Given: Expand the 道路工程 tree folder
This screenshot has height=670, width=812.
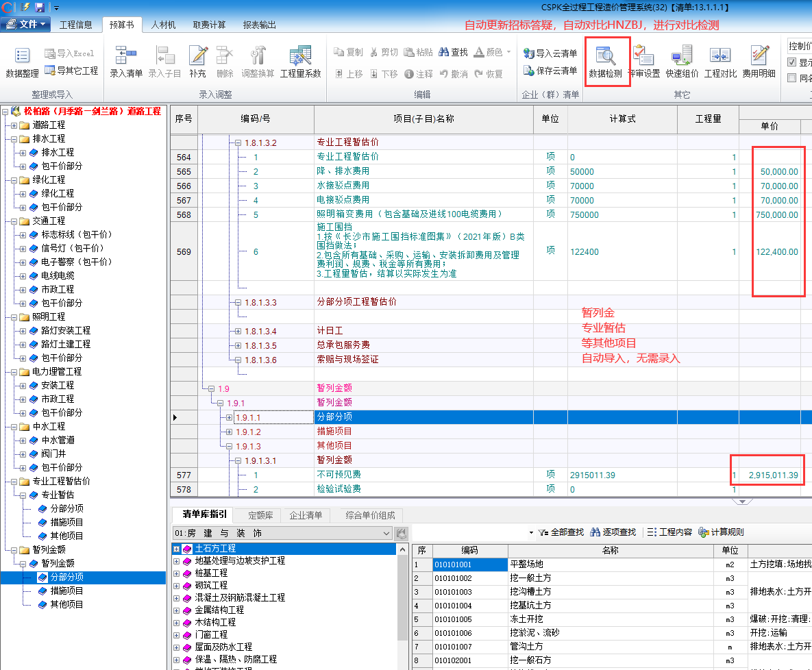Looking at the screenshot, I should [x=14, y=125].
